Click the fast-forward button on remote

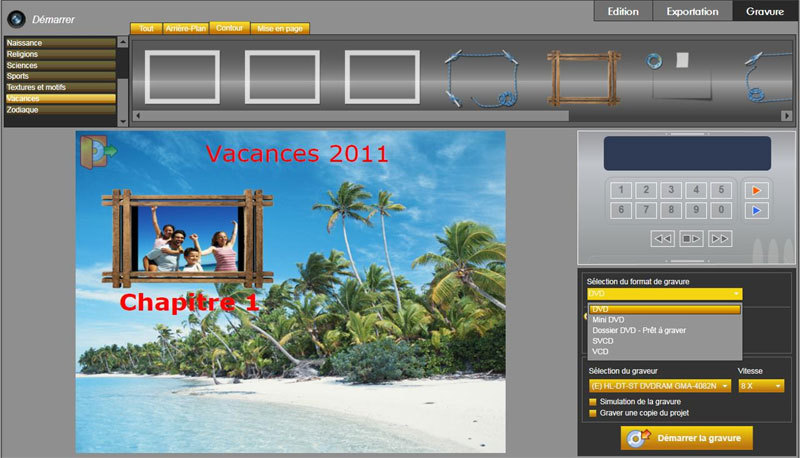(720, 238)
